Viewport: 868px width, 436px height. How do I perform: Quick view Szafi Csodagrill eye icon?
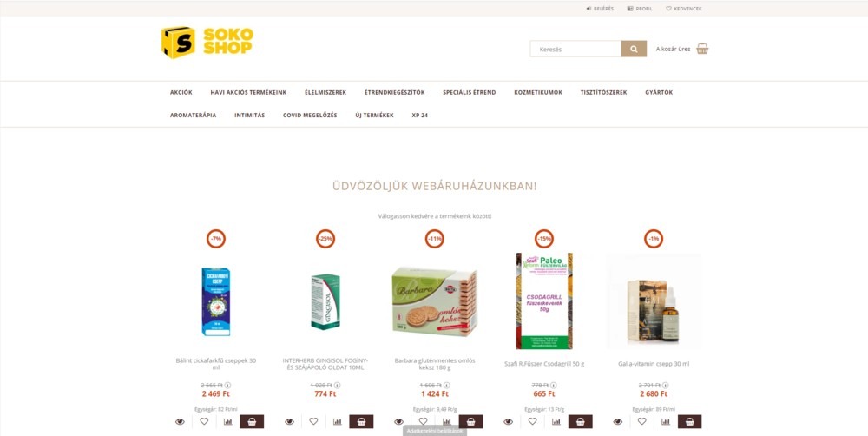pos(508,421)
